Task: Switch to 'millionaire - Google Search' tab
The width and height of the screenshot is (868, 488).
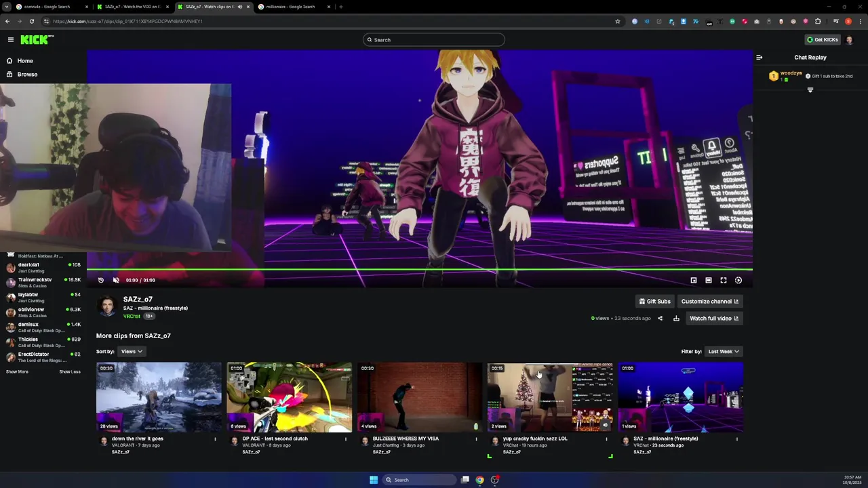Action: (294, 7)
